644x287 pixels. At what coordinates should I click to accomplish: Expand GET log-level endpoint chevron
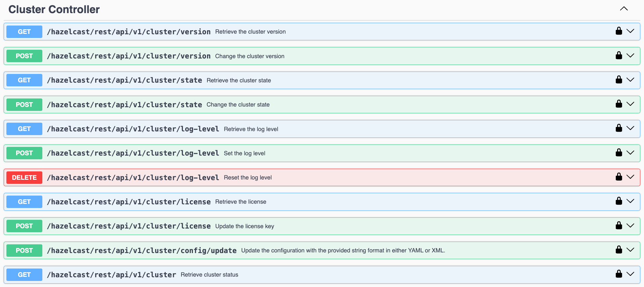[630, 128]
